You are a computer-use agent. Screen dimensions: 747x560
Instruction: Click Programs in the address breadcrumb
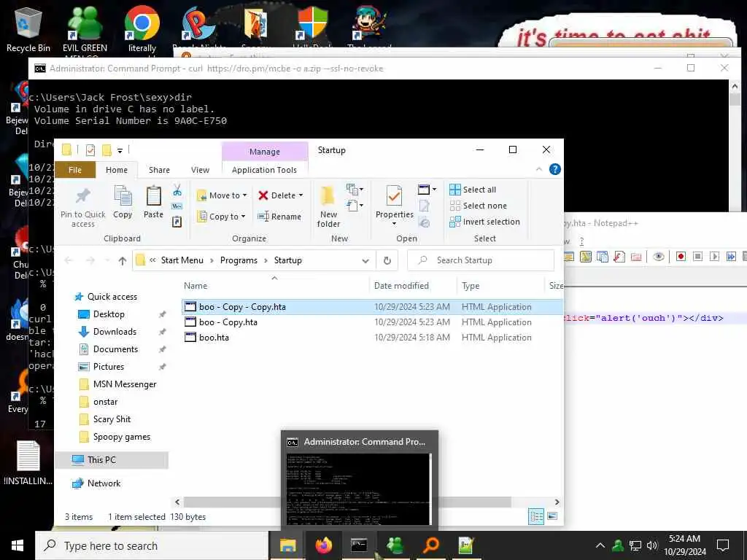(239, 260)
